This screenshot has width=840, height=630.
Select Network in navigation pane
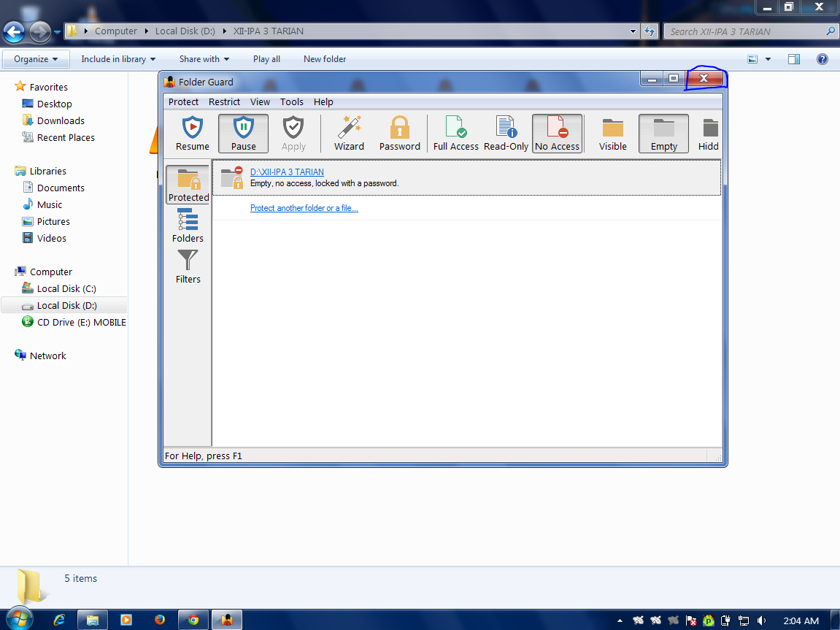click(x=47, y=356)
